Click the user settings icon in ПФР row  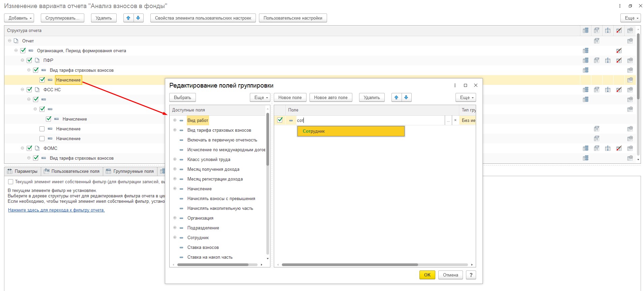630,60
